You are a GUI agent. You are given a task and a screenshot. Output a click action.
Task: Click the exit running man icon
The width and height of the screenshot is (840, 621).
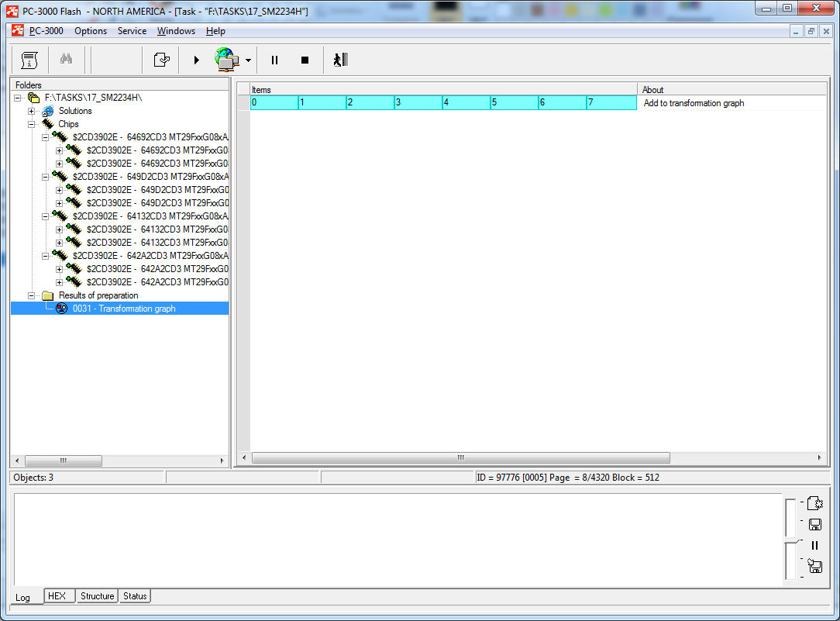click(340, 60)
